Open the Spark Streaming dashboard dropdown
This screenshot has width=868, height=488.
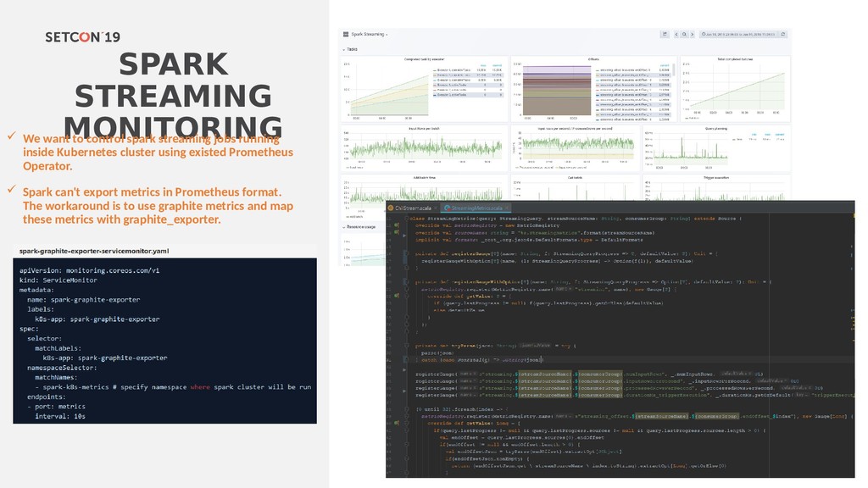370,34
